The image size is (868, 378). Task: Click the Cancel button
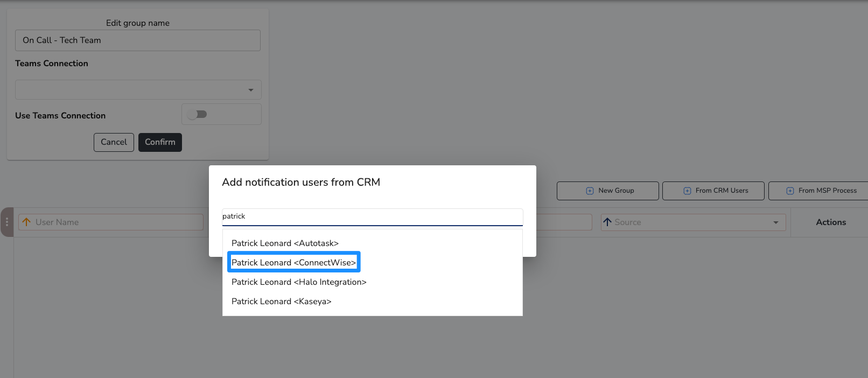click(x=114, y=142)
